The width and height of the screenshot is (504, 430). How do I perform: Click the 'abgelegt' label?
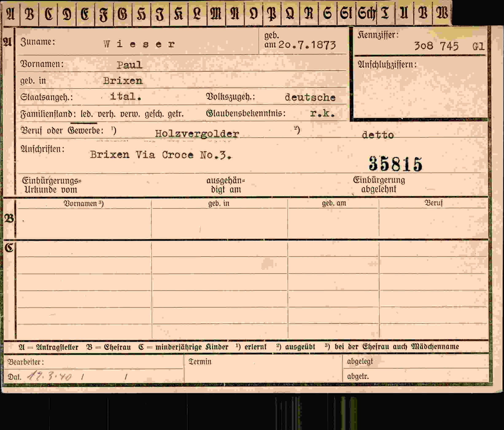coord(360,362)
